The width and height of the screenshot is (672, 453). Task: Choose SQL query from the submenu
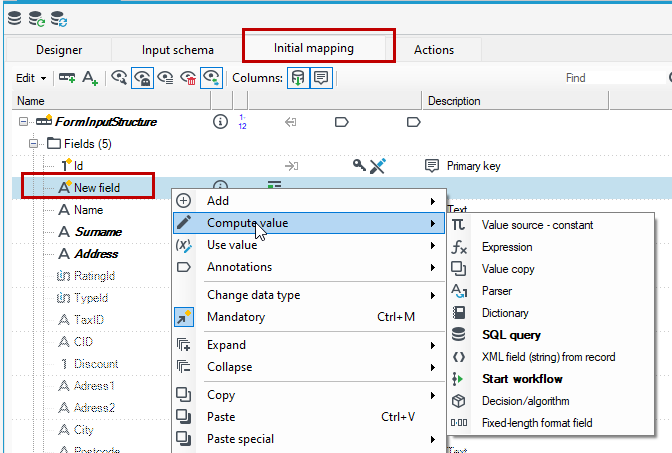click(x=551, y=335)
